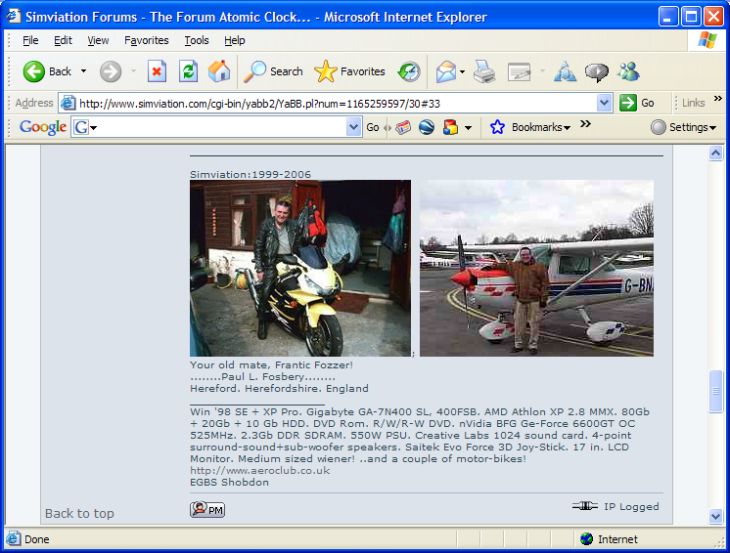The height and width of the screenshot is (553, 730).
Task: Expand the address bar dropdown
Action: [604, 103]
